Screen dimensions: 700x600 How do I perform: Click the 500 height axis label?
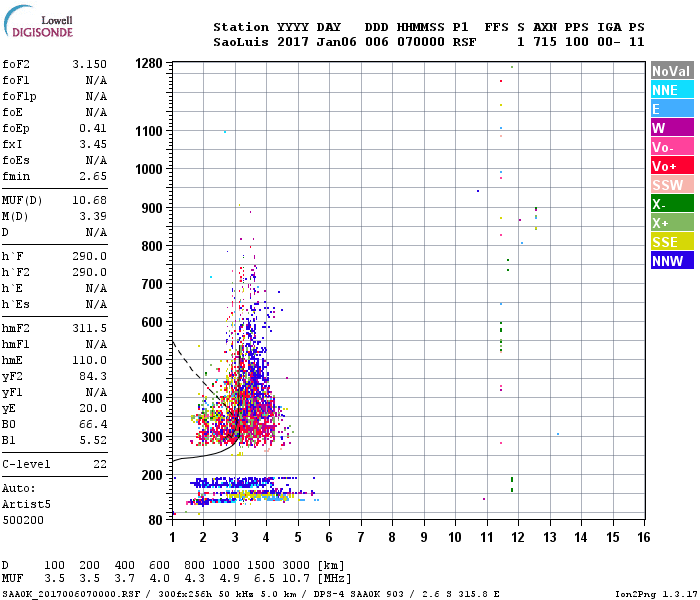(x=152, y=360)
